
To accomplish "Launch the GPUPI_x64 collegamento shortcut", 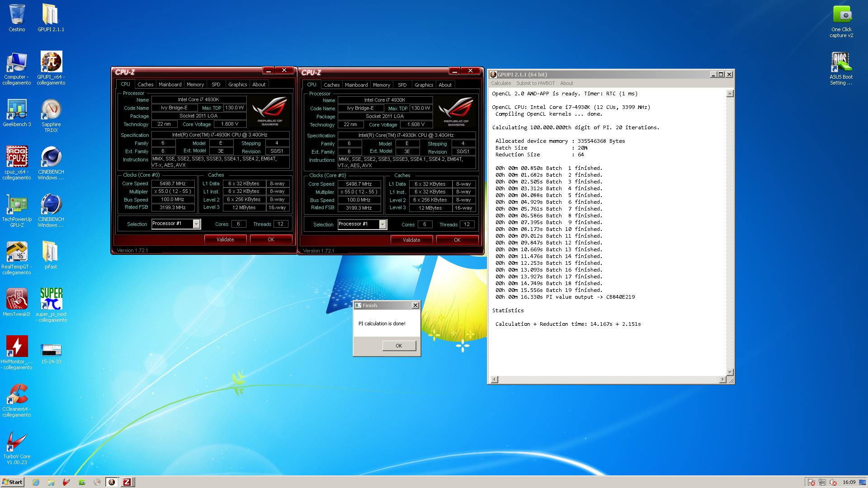I will point(51,68).
